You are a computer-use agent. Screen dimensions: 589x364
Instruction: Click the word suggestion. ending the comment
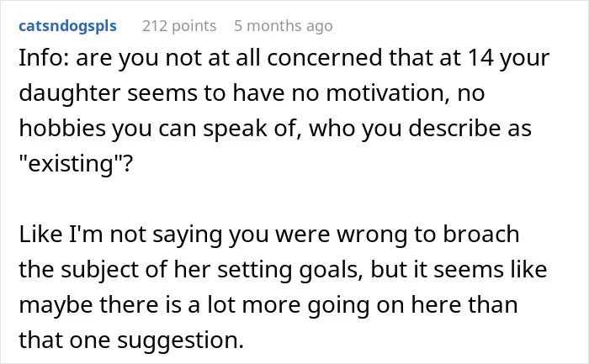180,340
